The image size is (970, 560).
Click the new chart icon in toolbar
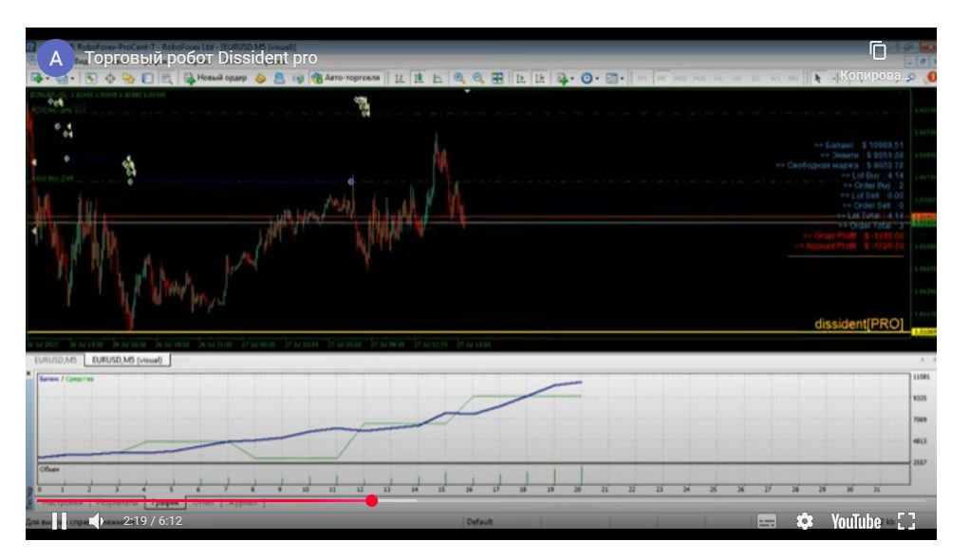coord(37,78)
